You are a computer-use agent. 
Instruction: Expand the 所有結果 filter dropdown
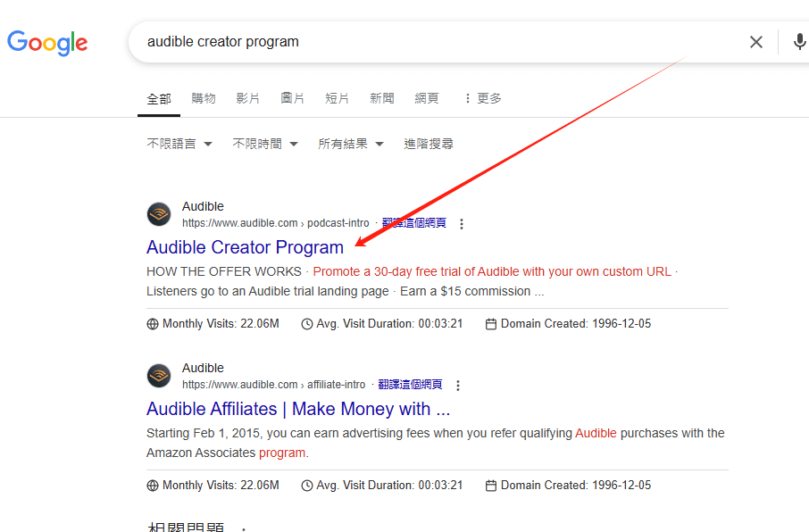pos(351,144)
